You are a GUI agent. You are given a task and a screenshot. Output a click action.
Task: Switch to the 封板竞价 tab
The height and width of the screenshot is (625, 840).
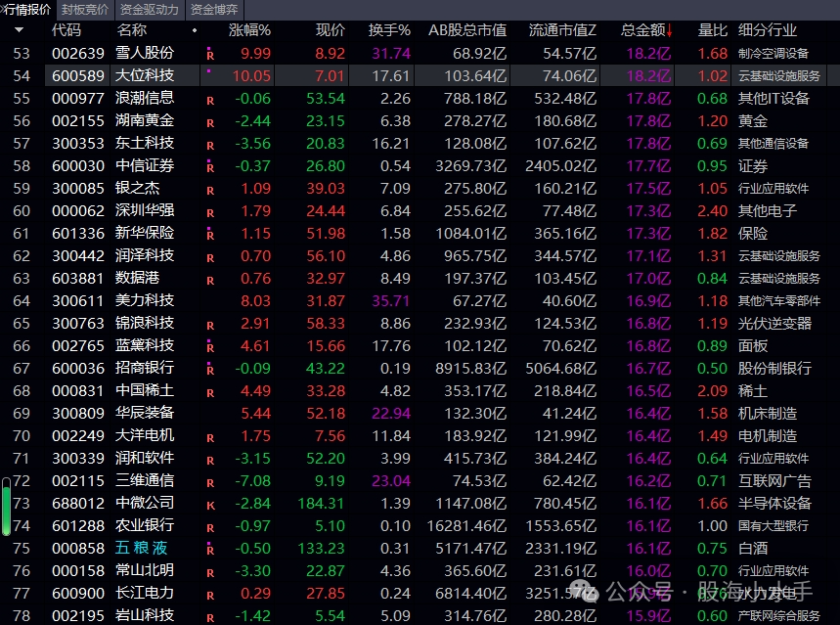coord(85,10)
